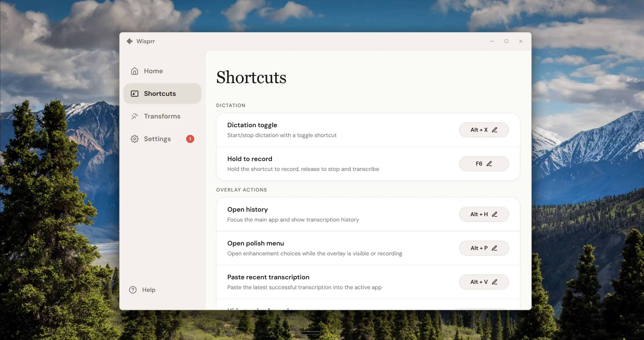Viewport: 644px width, 340px height.
Task: Click the red notification badge on Settings
Action: point(190,139)
